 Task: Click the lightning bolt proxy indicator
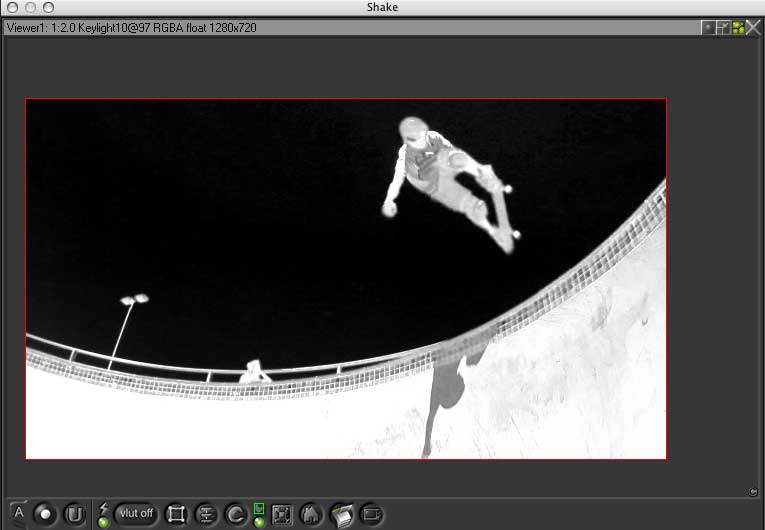click(103, 509)
